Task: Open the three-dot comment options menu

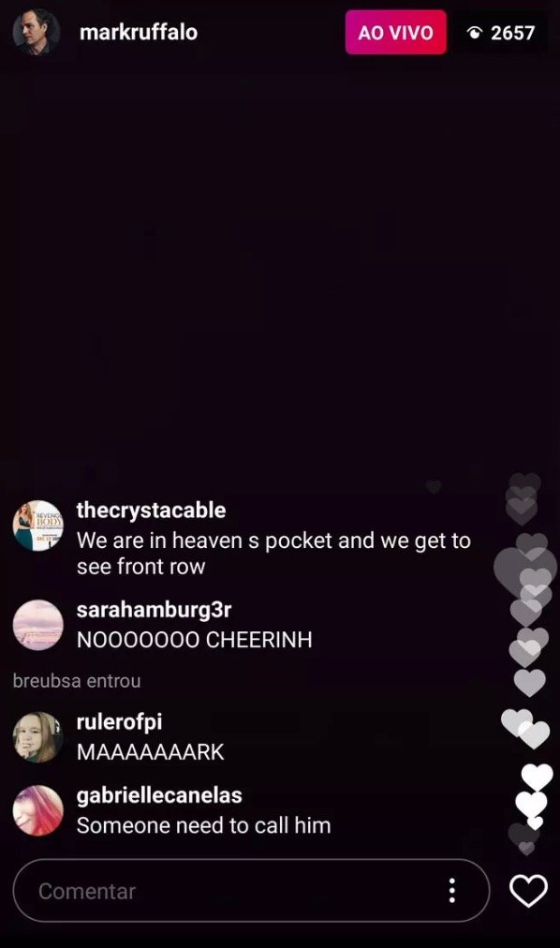Action: [452, 891]
